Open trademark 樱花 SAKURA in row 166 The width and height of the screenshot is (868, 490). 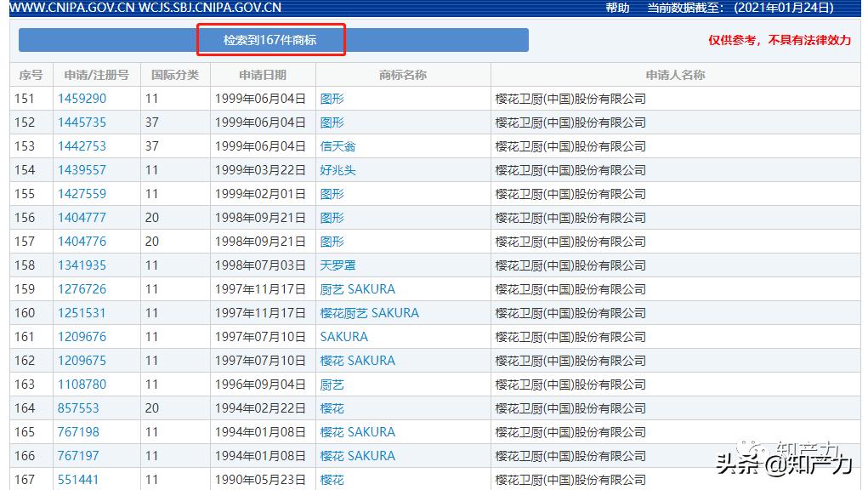(358, 456)
